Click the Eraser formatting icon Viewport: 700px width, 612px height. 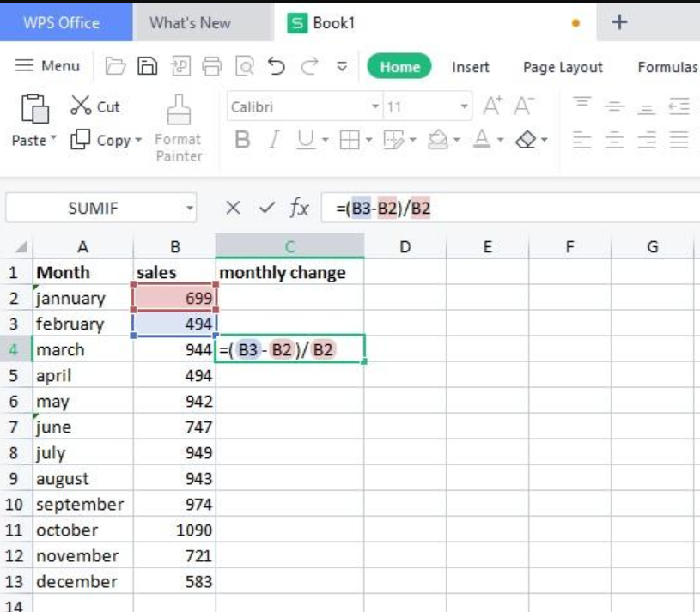(527, 139)
